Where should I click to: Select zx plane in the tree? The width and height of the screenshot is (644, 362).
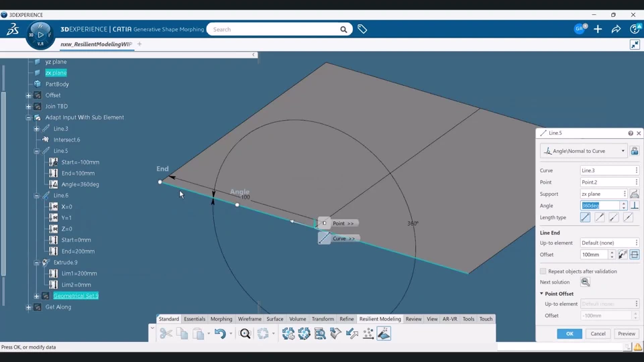tap(56, 72)
